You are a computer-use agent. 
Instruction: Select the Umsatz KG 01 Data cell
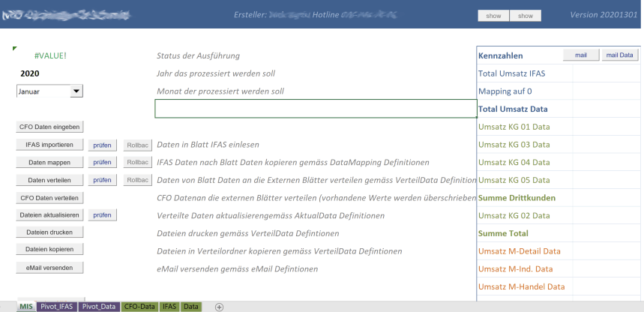point(525,127)
